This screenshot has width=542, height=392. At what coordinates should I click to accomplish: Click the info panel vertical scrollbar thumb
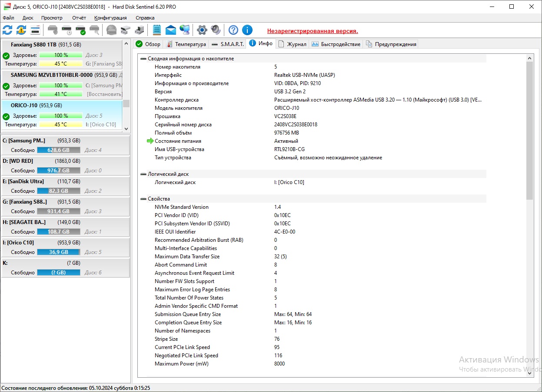[529, 130]
